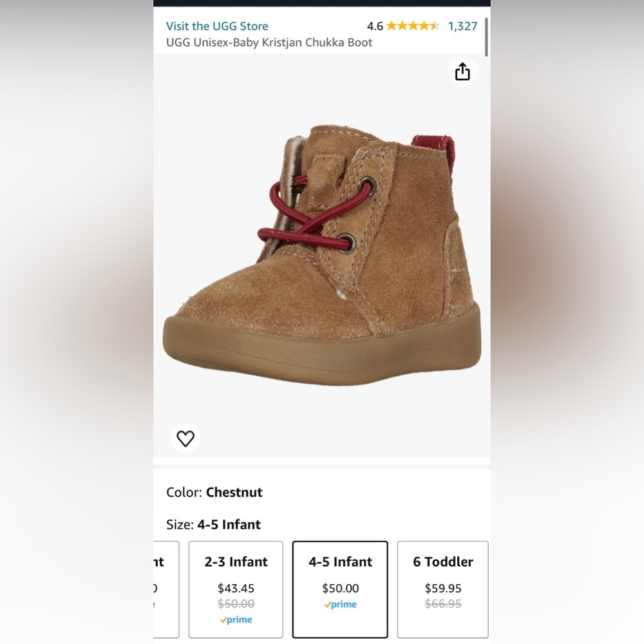The width and height of the screenshot is (644, 644).
Task: Click the gold star rating icons
Action: pos(412,26)
